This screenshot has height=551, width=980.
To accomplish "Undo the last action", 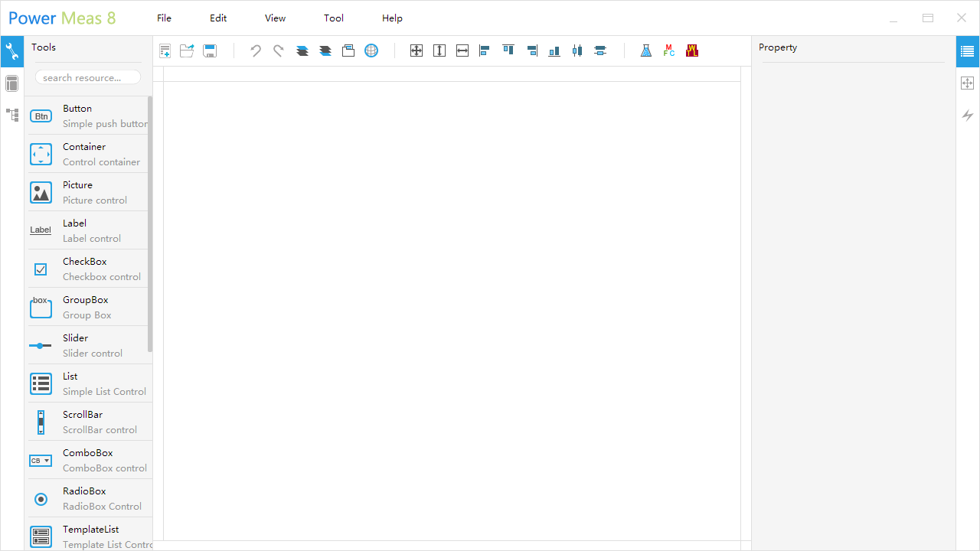I will click(x=256, y=51).
